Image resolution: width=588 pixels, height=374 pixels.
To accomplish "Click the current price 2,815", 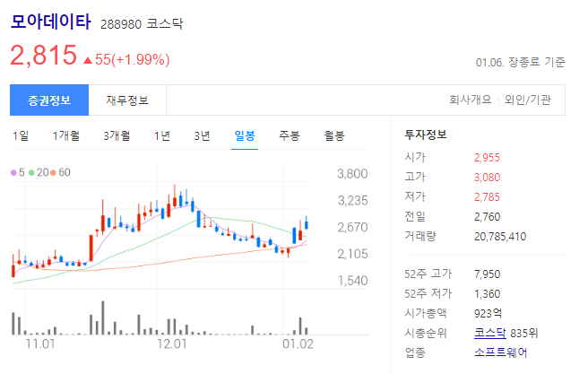I will click(x=44, y=55).
